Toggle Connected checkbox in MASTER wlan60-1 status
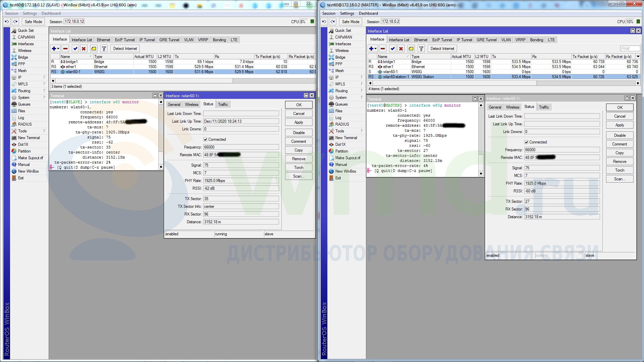The width and height of the screenshot is (644, 362). 526,142
